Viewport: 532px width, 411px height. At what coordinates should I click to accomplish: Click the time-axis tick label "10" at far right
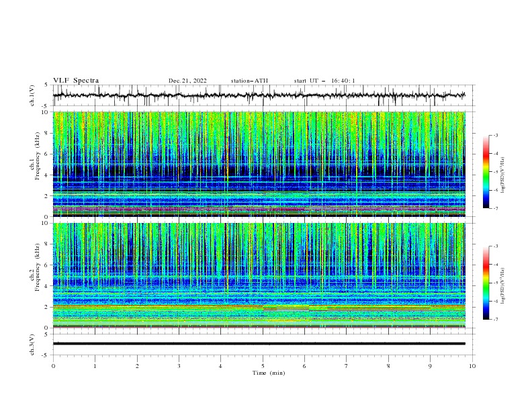pyautogui.click(x=472, y=366)
